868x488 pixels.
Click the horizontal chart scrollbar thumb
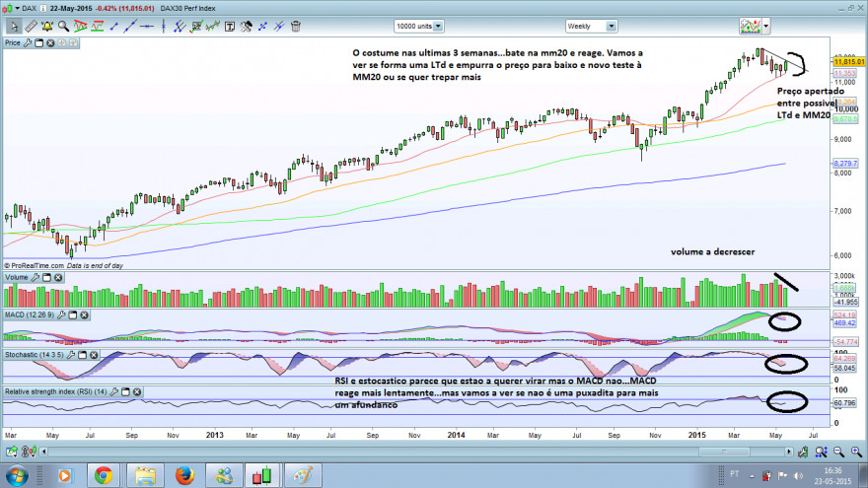point(724,453)
